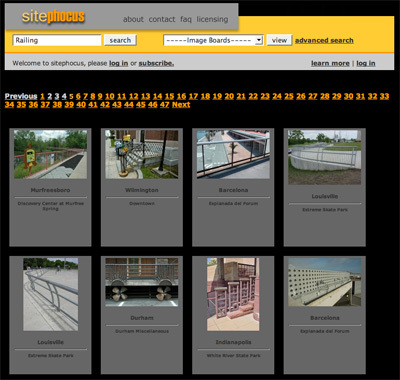Click the subscribe link in welcome bar
Viewport: 400px width, 380px height.
[x=156, y=63]
